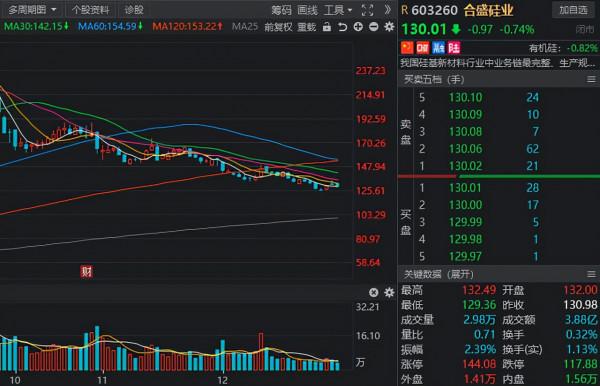Screen dimensions: 600x386
Task: Click the 成交额 value 3.88亿
Action: (581, 320)
